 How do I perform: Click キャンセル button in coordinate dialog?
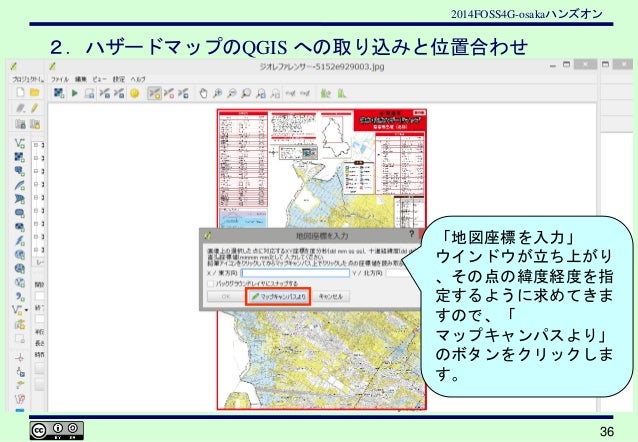pyautogui.click(x=331, y=296)
